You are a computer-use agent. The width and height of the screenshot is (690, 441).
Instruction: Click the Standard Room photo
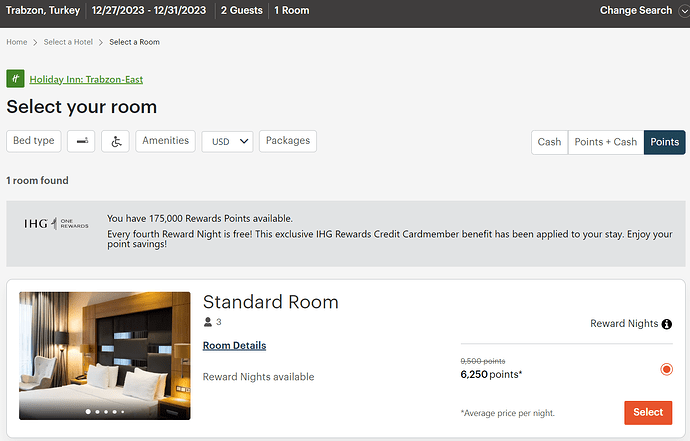[105, 356]
